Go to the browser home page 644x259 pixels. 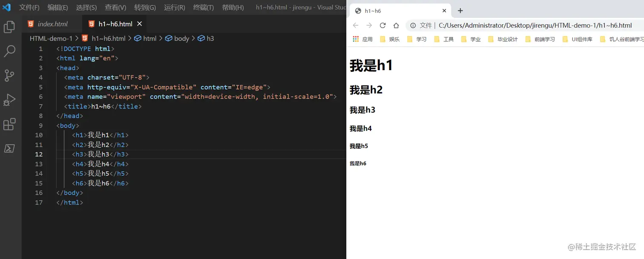396,26
